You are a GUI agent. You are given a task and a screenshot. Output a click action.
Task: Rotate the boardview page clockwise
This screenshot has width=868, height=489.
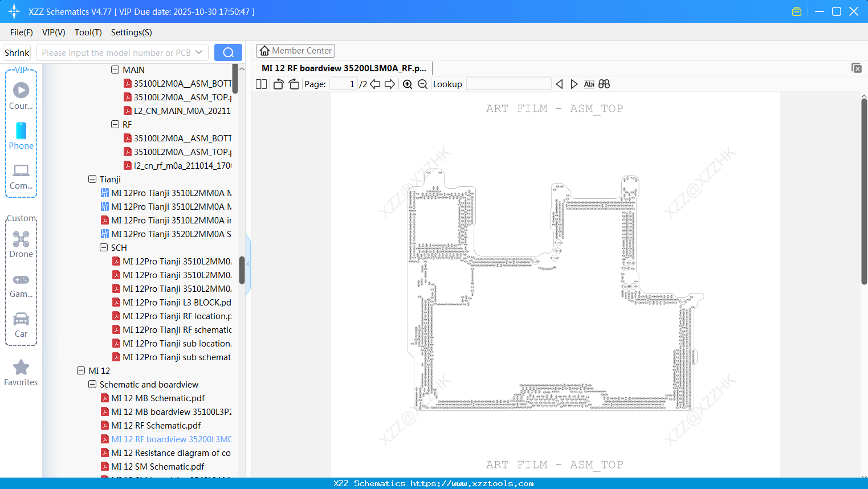(x=293, y=84)
